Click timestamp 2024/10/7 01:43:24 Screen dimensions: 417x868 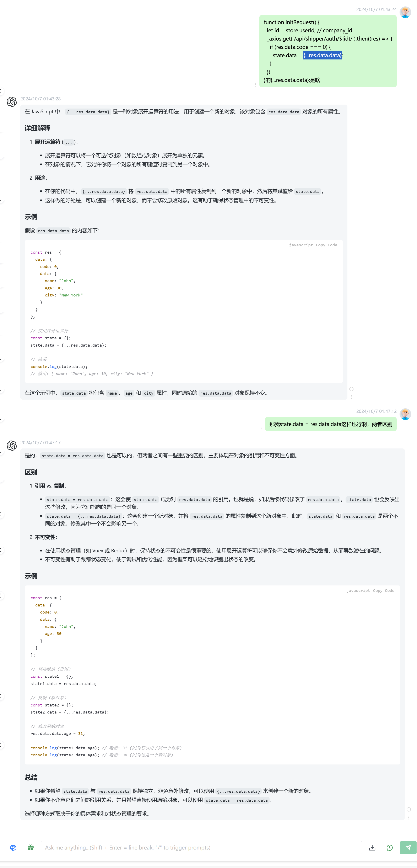tap(376, 9)
